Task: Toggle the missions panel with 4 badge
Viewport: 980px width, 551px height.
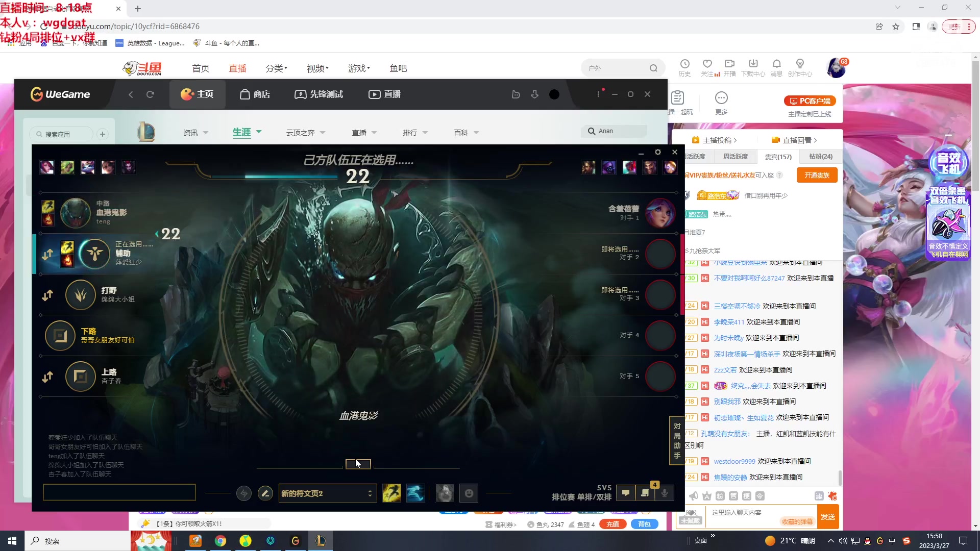Action: [645, 493]
